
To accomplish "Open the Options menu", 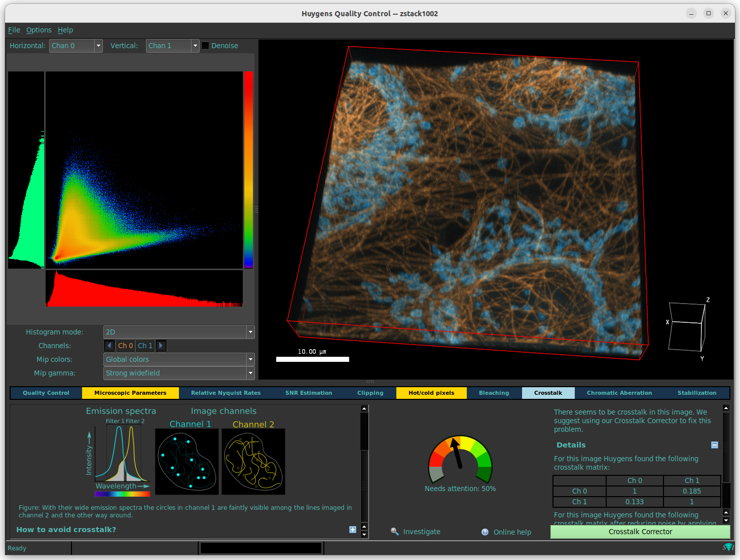I will [39, 30].
